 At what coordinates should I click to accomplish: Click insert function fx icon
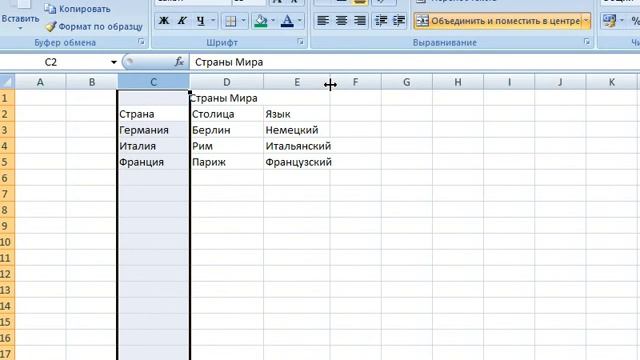(x=179, y=62)
